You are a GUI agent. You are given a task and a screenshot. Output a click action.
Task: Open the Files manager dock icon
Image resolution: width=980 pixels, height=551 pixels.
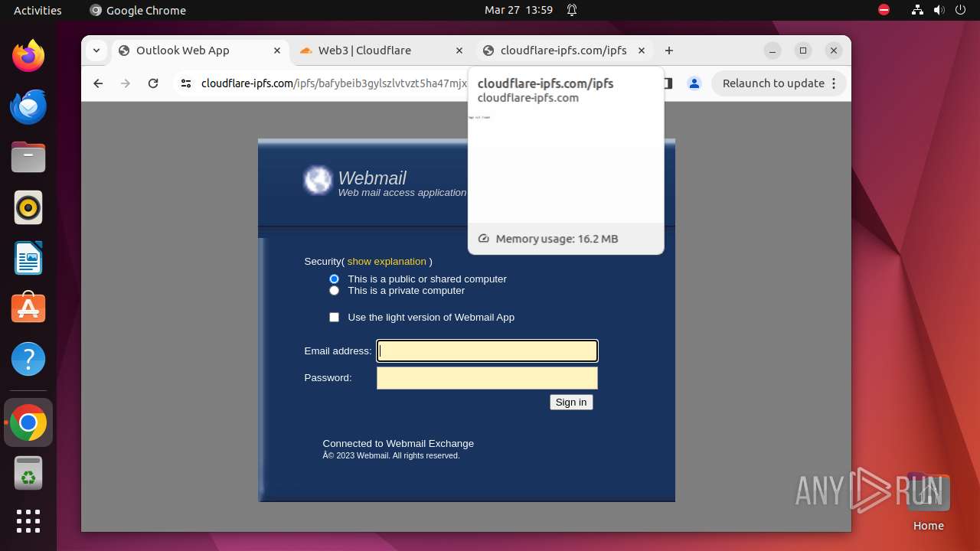tap(28, 157)
